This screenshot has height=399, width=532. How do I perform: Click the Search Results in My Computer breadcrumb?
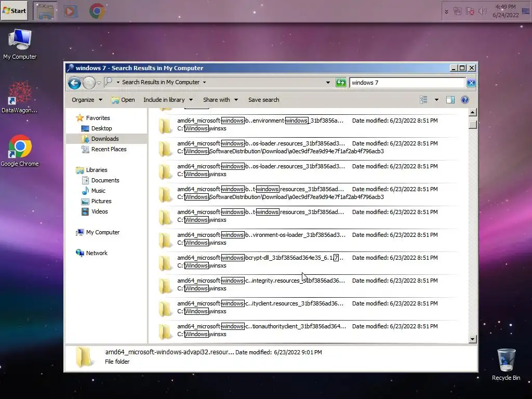pos(161,82)
